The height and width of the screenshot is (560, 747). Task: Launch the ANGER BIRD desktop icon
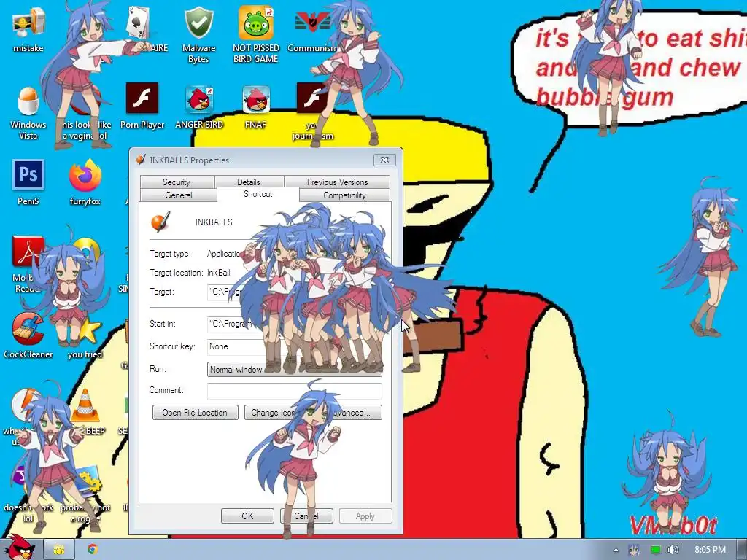(x=199, y=99)
